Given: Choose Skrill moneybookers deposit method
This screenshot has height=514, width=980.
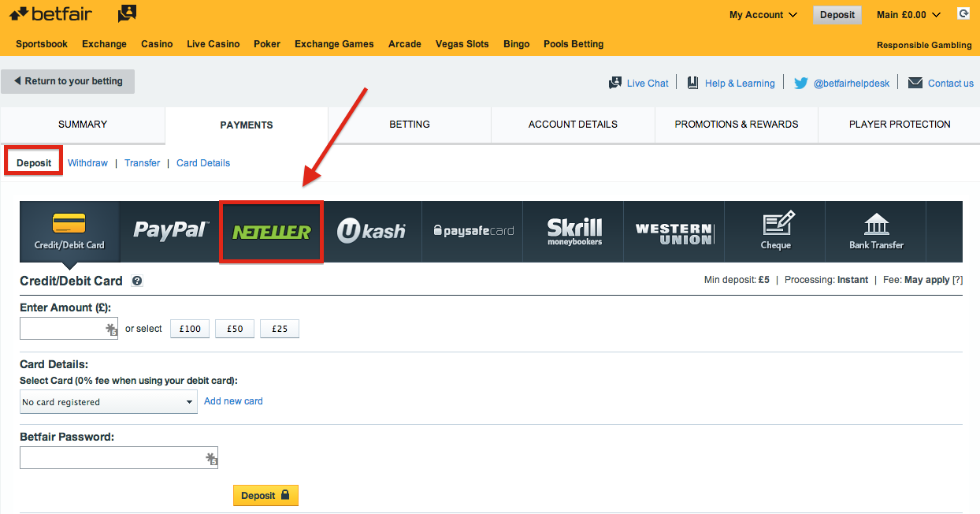Looking at the screenshot, I should 574,231.
